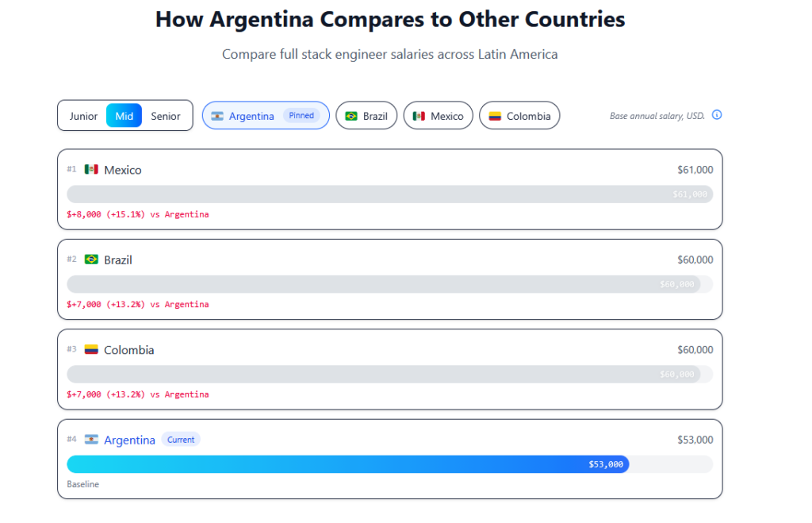Image resolution: width=812 pixels, height=523 pixels.
Task: Select the Mid experience level
Action: pos(124,116)
